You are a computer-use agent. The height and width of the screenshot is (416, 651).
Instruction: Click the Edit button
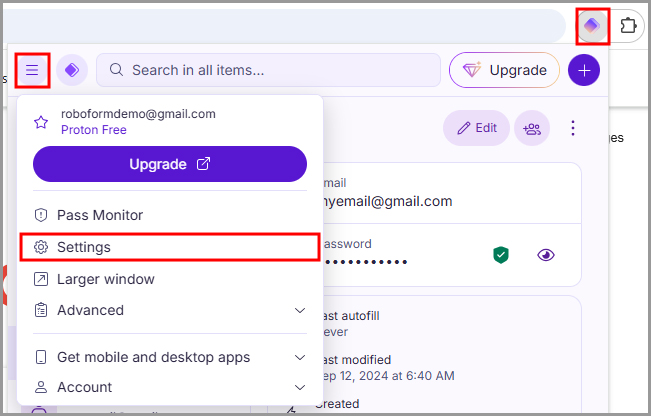point(476,128)
